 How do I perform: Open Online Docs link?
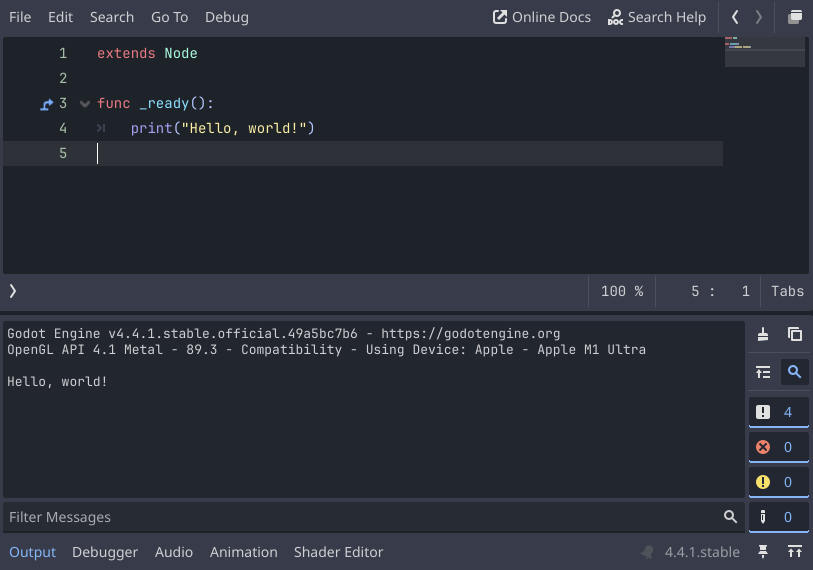pyautogui.click(x=542, y=17)
